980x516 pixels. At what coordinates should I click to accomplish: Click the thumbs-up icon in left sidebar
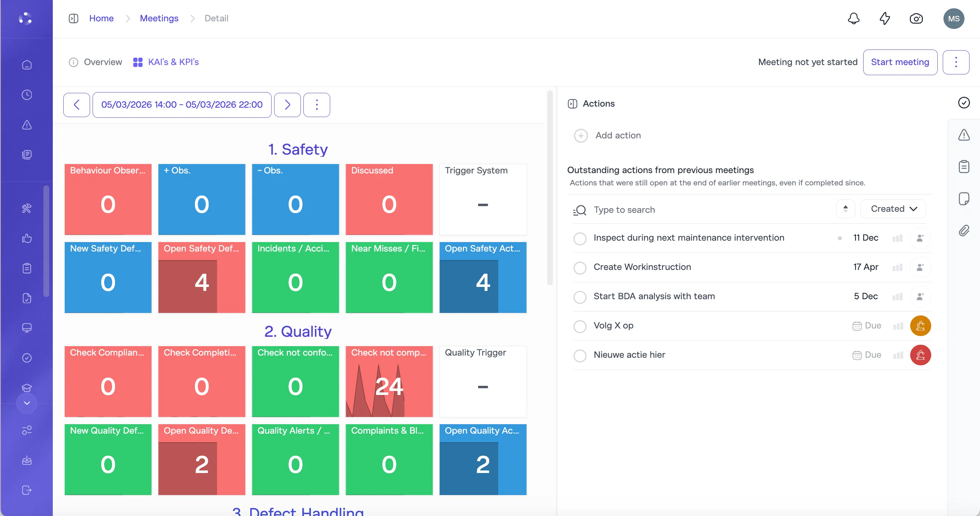click(x=27, y=238)
